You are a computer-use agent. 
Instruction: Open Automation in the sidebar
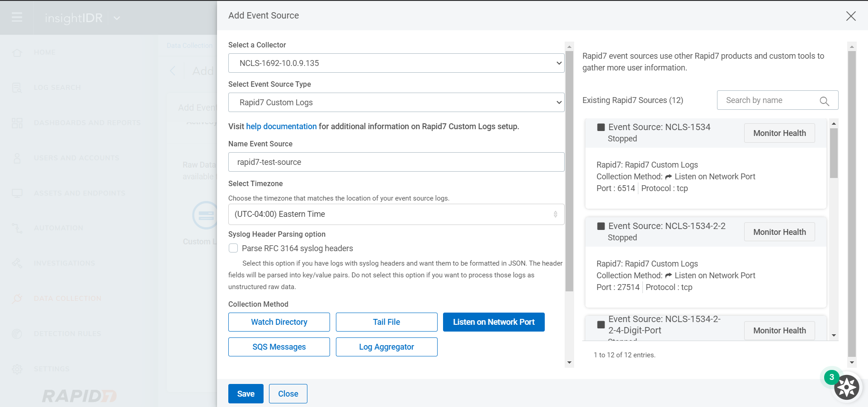[x=58, y=228]
